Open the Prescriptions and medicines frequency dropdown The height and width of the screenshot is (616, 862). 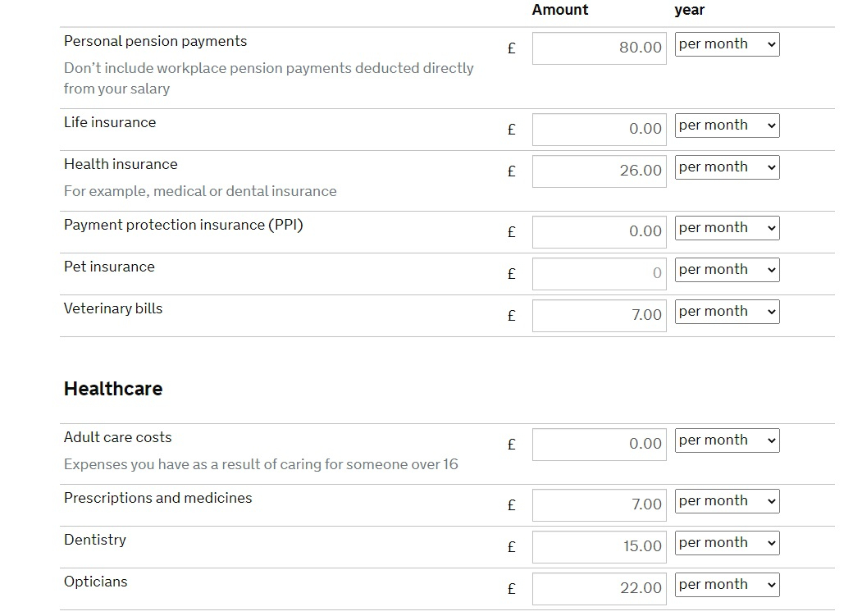(x=727, y=501)
